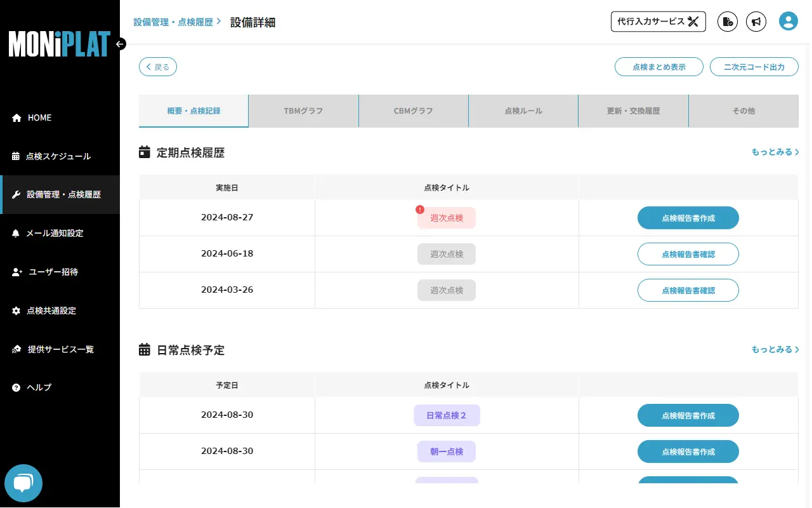Click the 二次元コード出力 button
The height and width of the screenshot is (508, 812).
pyautogui.click(x=754, y=67)
